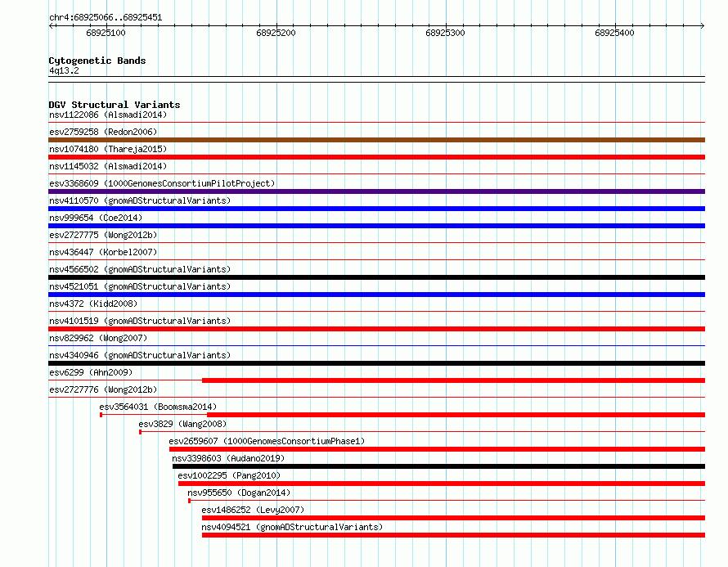
Task: Select the nsv4101519 variant label
Action: [x=140, y=321]
